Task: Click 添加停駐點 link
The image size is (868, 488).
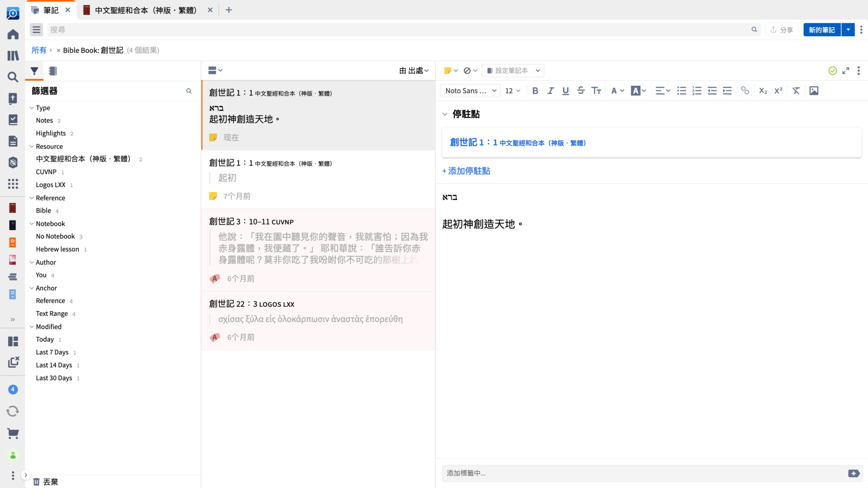Action: (x=466, y=171)
